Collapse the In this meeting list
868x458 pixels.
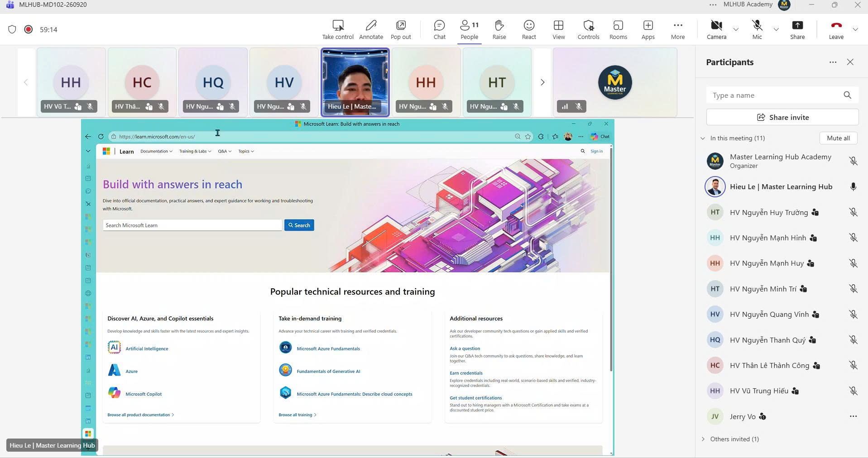(x=703, y=138)
